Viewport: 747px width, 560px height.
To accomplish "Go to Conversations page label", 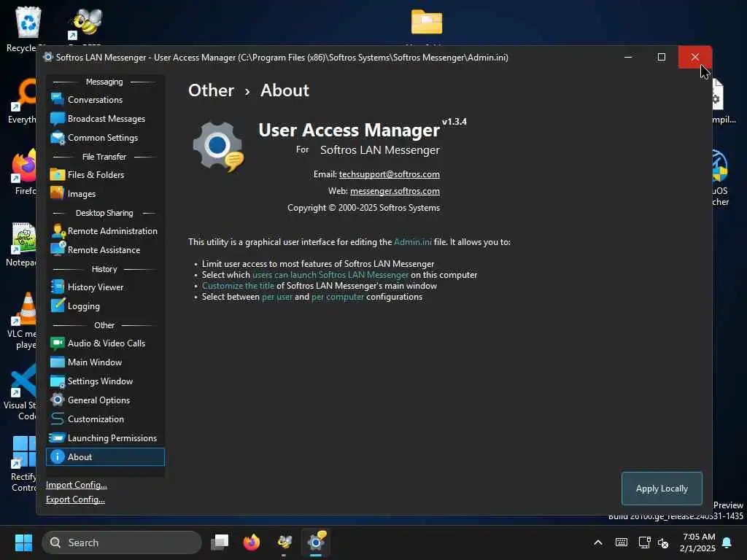I will coord(95,99).
